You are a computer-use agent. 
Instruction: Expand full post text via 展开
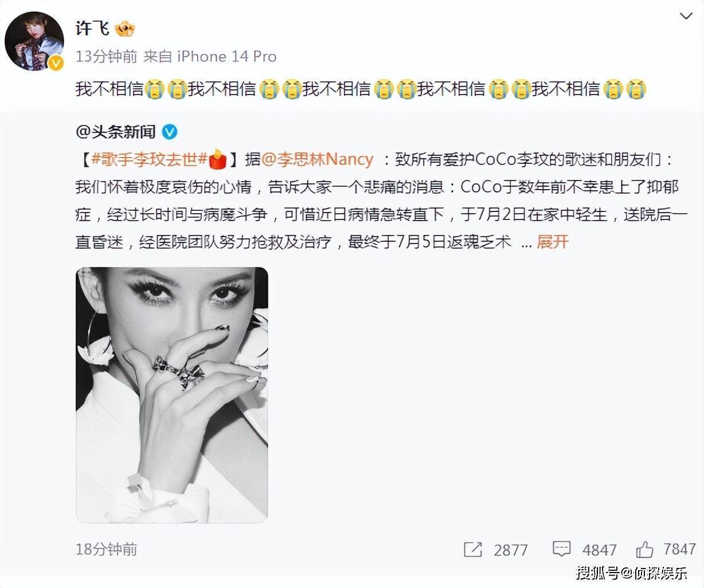coord(553,242)
